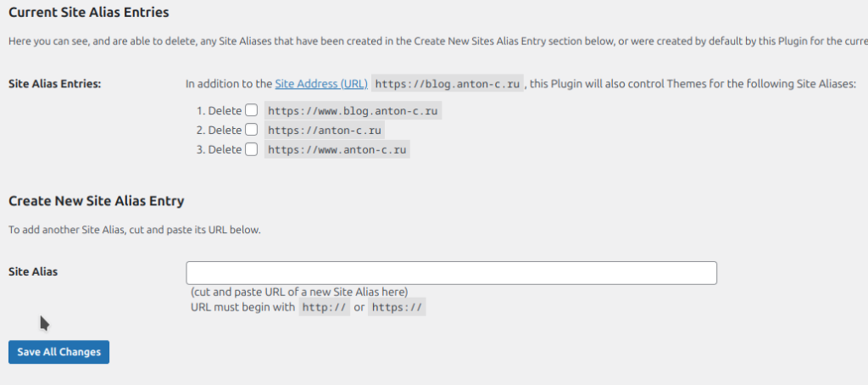The width and height of the screenshot is (868, 385).
Task: Tick the Delete checkbox for https://www.blog.anton-c.ru
Action: point(251,110)
